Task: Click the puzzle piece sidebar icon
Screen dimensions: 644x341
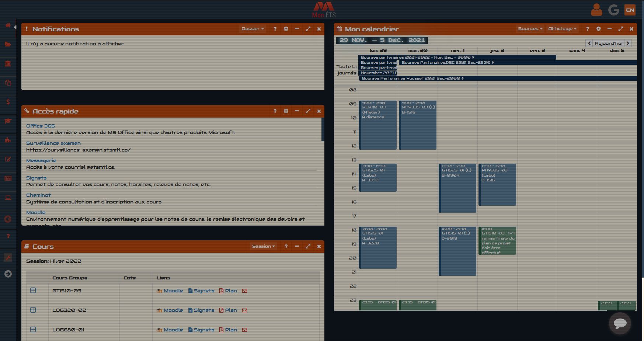Action: (x=8, y=140)
